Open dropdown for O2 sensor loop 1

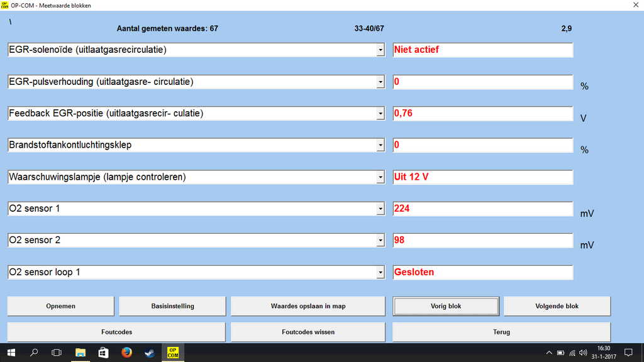380,273
